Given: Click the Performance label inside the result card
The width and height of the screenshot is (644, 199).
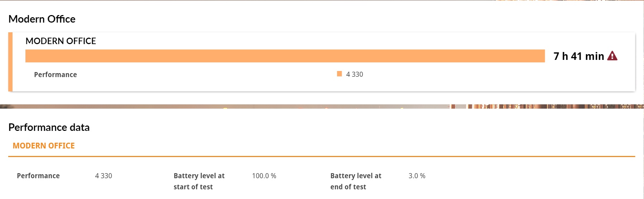Looking at the screenshot, I should click(x=56, y=75).
